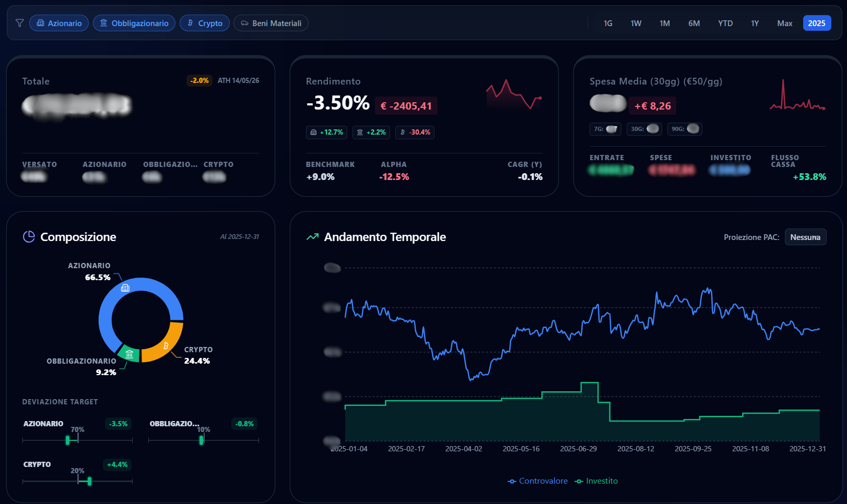The width and height of the screenshot is (847, 504).
Task: Click the Composizione pie chart icon
Action: point(29,237)
